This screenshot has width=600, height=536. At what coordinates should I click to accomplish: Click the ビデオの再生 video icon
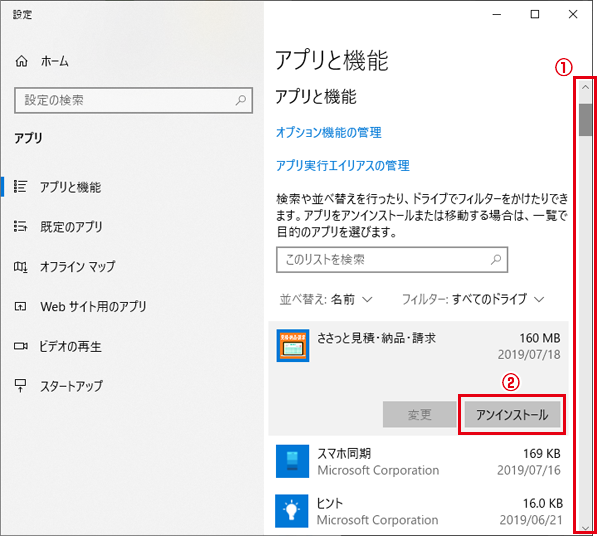coord(21,347)
